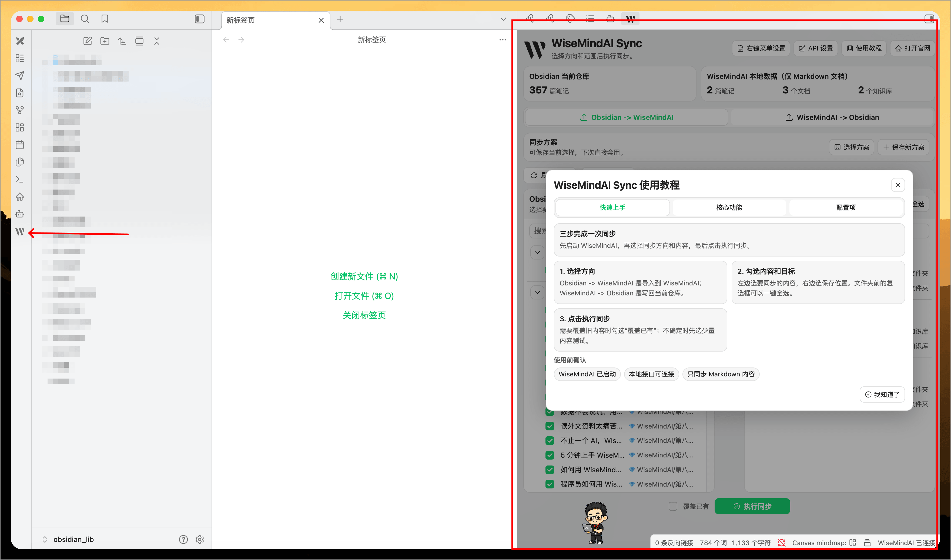Click the checklist icon in left ribbon
Image resolution: width=951 pixels, height=560 pixels.
click(x=20, y=58)
